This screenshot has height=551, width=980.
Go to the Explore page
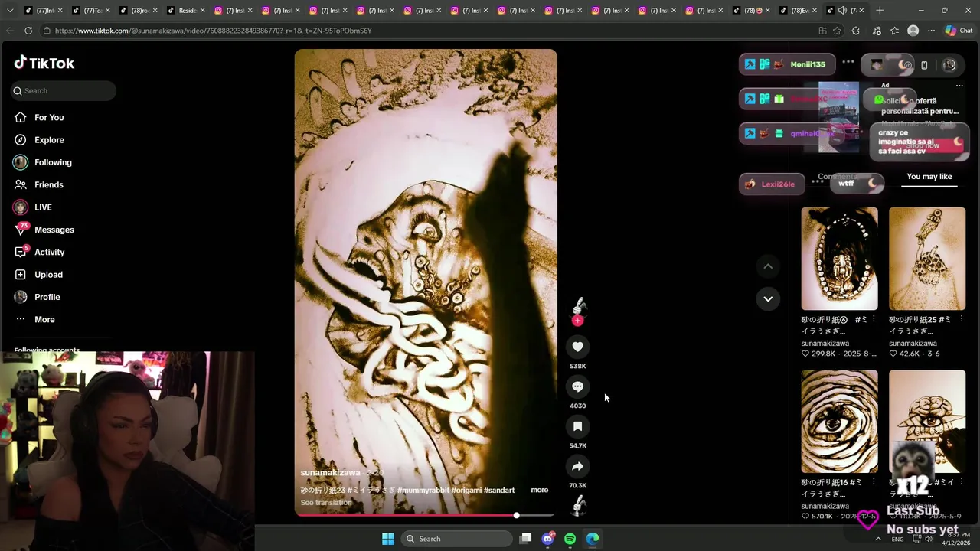[49, 140]
